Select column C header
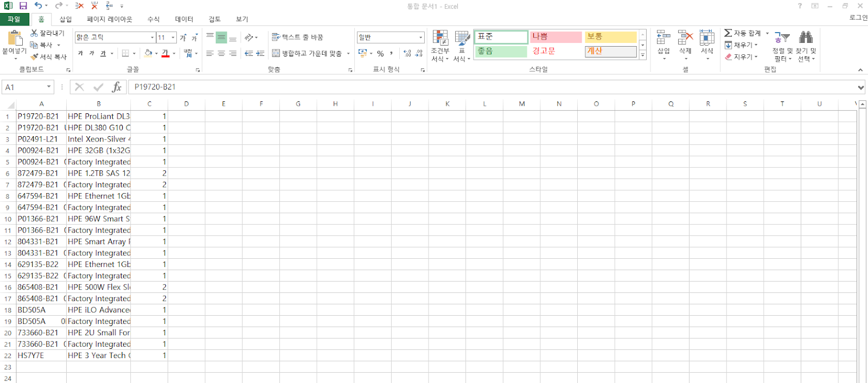Viewport: 868px width, 383px height. click(x=149, y=104)
